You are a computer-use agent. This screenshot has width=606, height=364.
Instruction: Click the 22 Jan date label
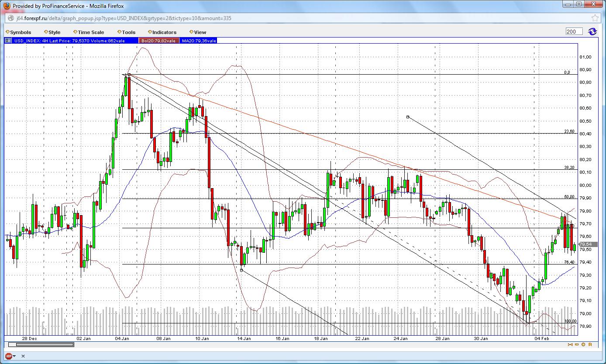[x=362, y=338]
